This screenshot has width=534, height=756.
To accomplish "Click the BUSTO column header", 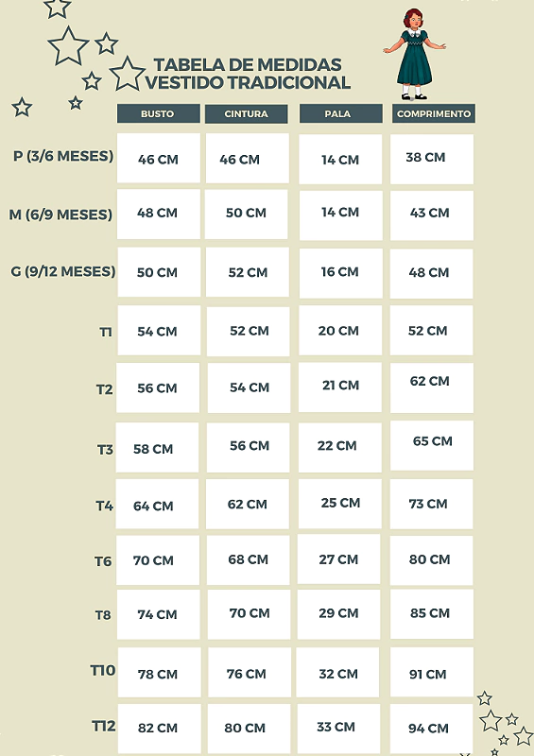I will 158,113.
